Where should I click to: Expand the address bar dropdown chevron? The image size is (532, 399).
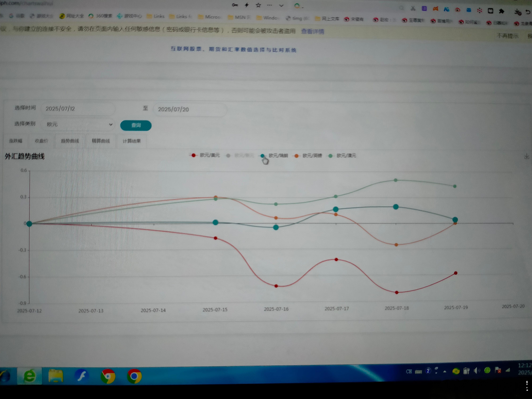[x=281, y=6]
